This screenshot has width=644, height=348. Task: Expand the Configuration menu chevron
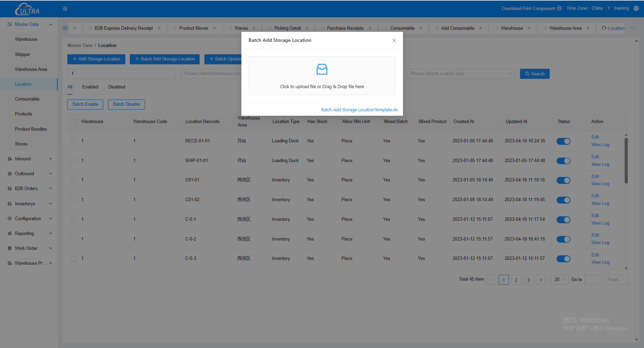(x=50, y=219)
